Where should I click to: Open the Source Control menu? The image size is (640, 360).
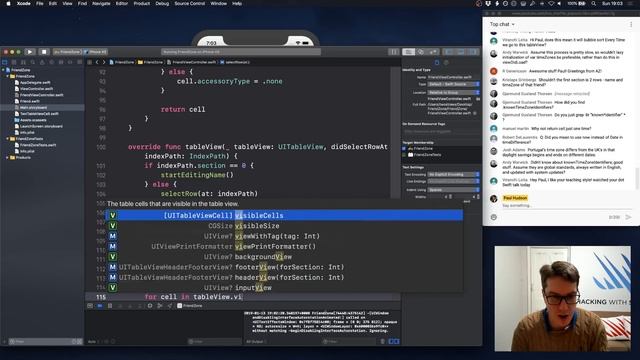coord(190,3)
